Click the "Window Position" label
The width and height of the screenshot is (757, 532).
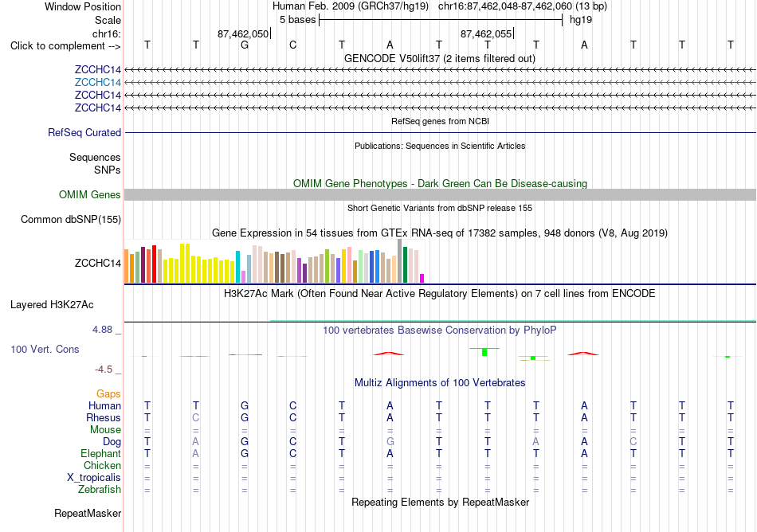[83, 6]
